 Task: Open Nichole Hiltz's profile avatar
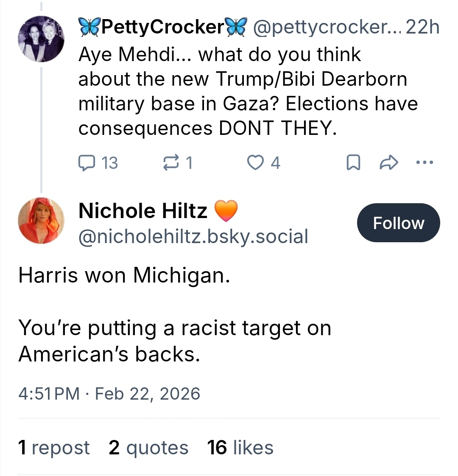click(41, 221)
